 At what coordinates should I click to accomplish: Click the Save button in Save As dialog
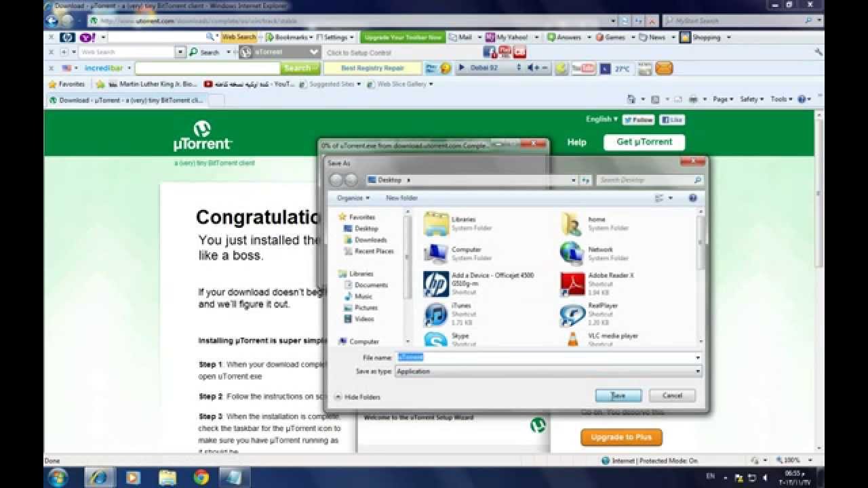tap(618, 396)
